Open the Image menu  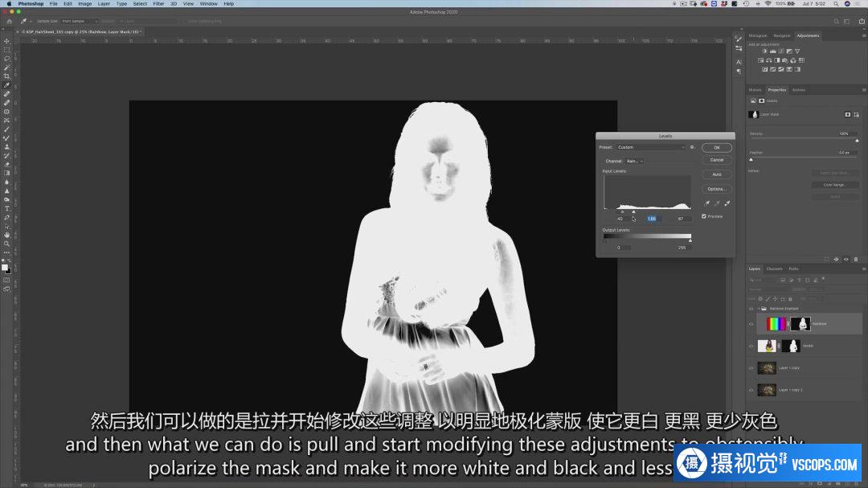pyautogui.click(x=84, y=4)
